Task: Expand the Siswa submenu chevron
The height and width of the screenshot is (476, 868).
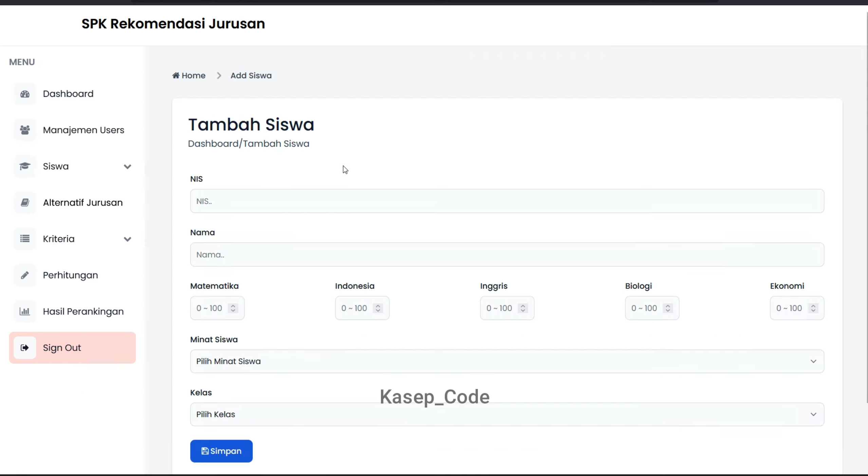Action: (x=128, y=167)
